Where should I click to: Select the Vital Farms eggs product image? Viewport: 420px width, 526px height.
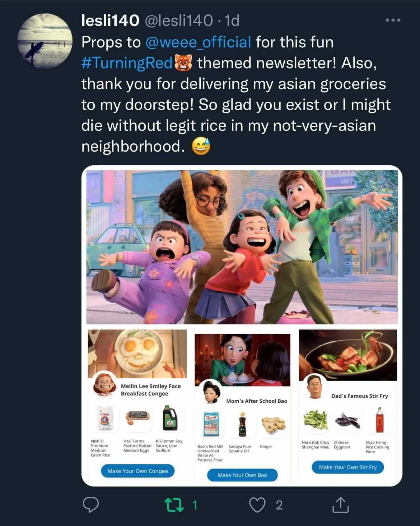(138, 418)
